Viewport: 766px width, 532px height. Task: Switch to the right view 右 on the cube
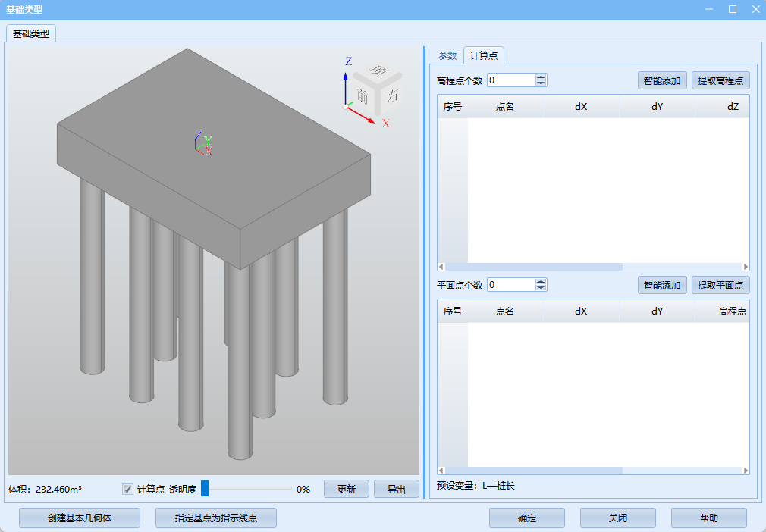tap(391, 95)
